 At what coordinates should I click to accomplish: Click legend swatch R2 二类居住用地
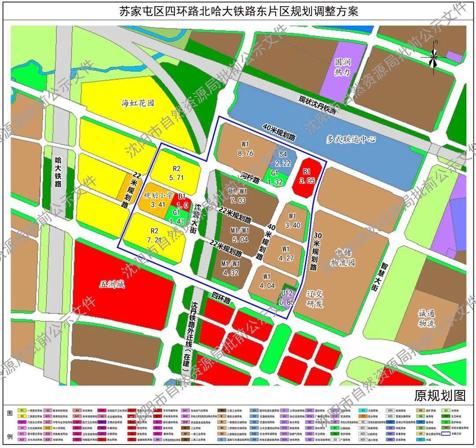(x=22, y=416)
